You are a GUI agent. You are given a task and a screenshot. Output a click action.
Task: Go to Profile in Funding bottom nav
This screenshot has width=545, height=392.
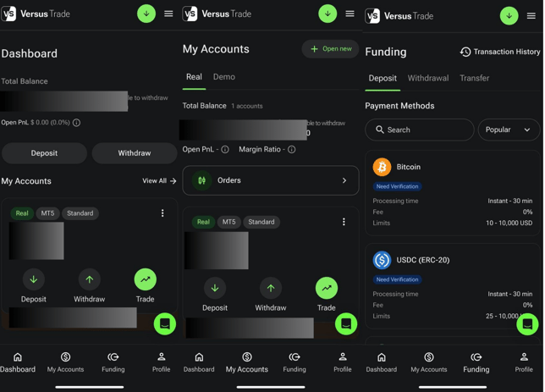click(524, 362)
